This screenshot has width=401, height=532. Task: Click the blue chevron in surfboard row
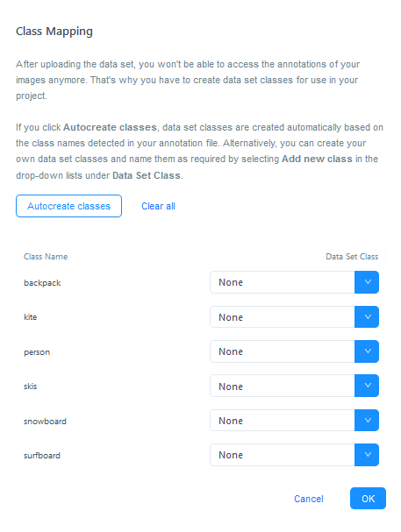[x=367, y=455]
